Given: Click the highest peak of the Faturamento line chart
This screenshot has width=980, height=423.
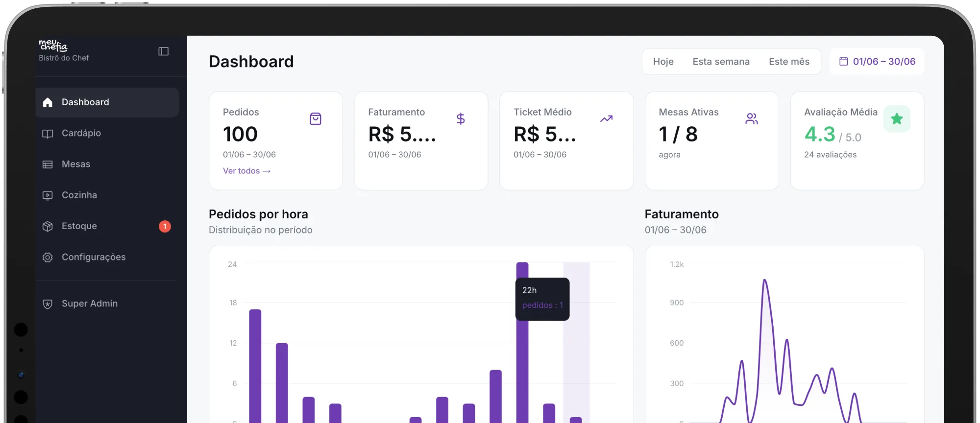Looking at the screenshot, I should click(x=765, y=281).
